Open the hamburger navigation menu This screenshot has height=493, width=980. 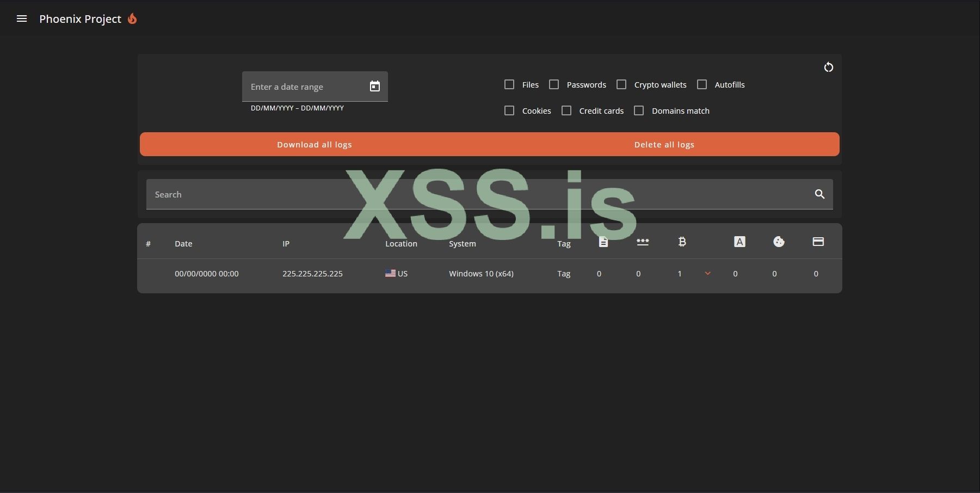point(22,19)
